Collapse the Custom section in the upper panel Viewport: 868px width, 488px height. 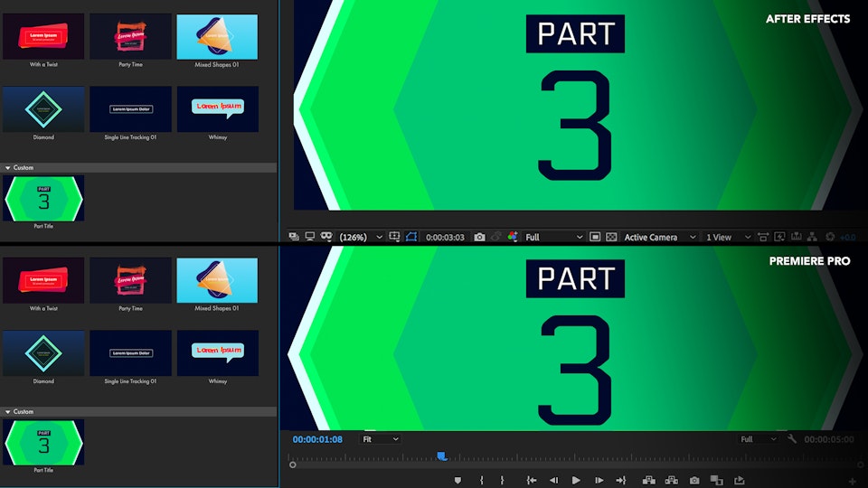pyautogui.click(x=8, y=167)
